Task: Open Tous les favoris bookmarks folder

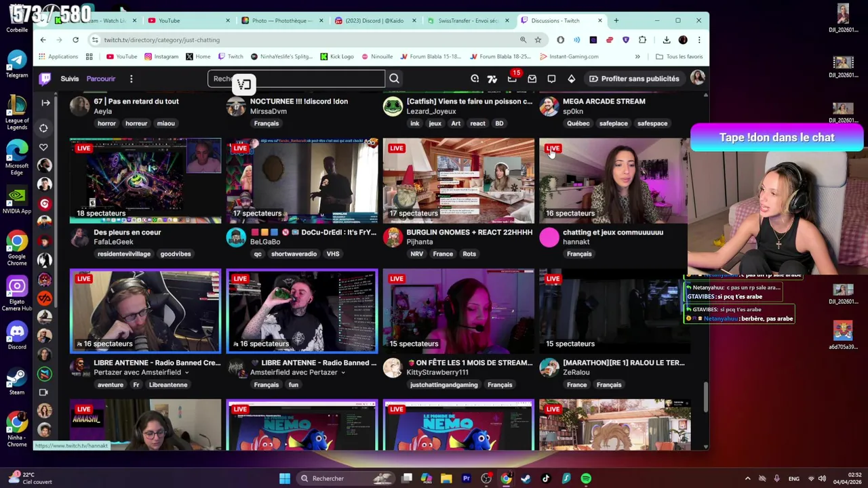Action: (x=679, y=57)
